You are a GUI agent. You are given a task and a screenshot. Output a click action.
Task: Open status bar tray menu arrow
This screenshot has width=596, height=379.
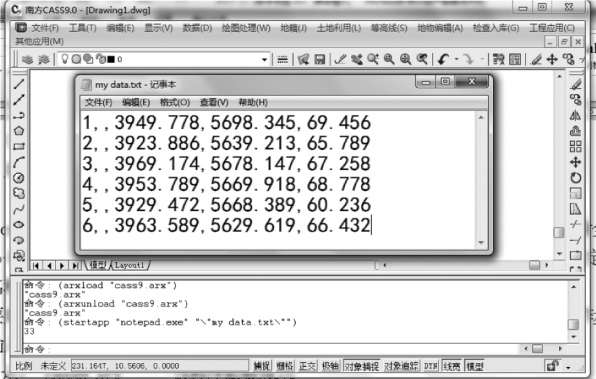point(568,368)
